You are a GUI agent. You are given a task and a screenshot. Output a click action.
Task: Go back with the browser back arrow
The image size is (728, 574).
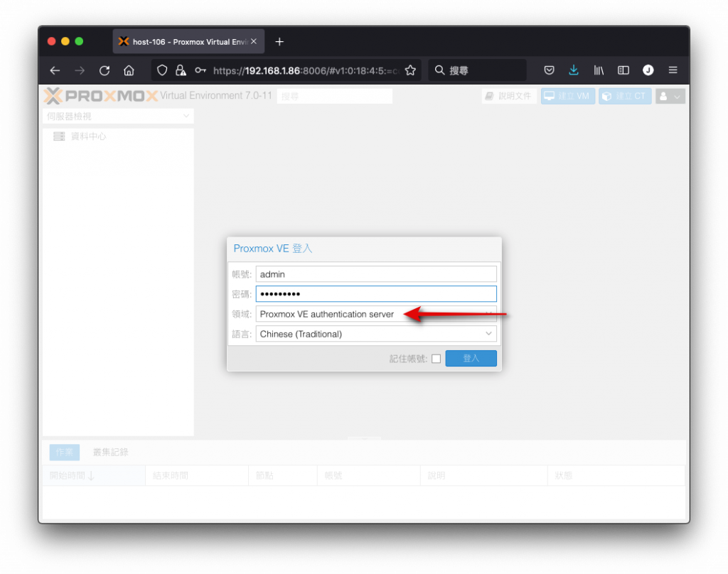(55, 70)
